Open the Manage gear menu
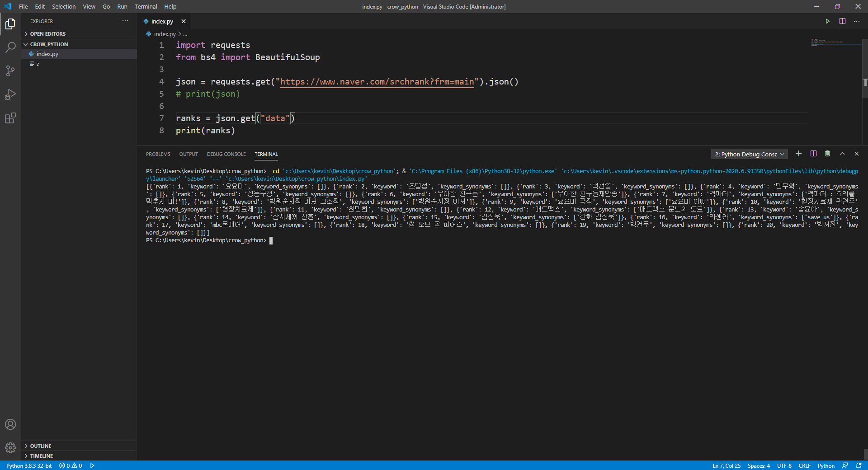The image size is (868, 470). point(10,448)
